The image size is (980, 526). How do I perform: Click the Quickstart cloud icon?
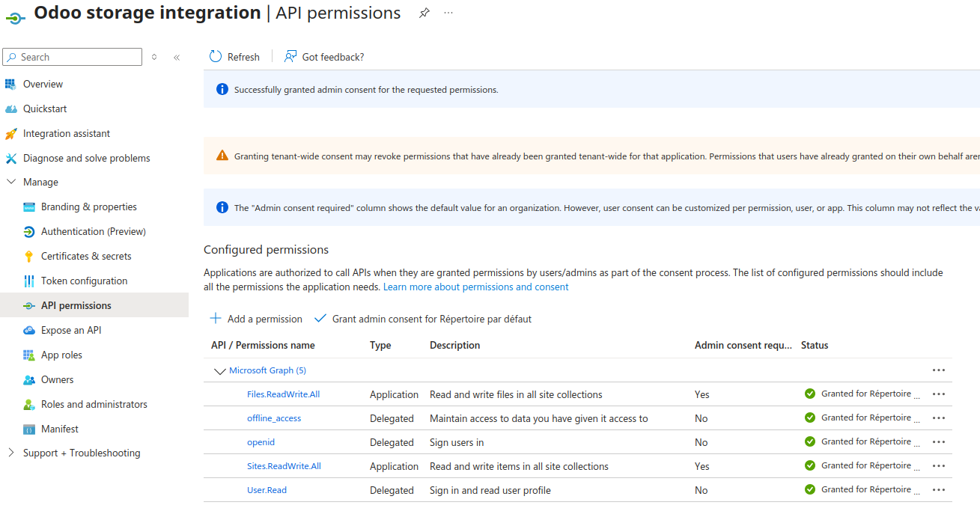[x=10, y=108]
